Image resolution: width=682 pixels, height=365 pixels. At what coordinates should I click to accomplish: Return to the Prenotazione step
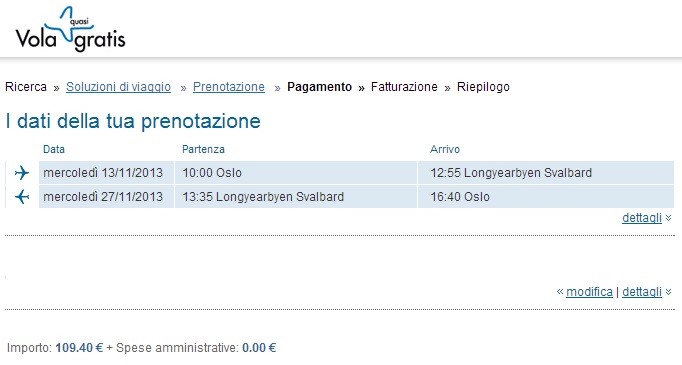pyautogui.click(x=229, y=87)
